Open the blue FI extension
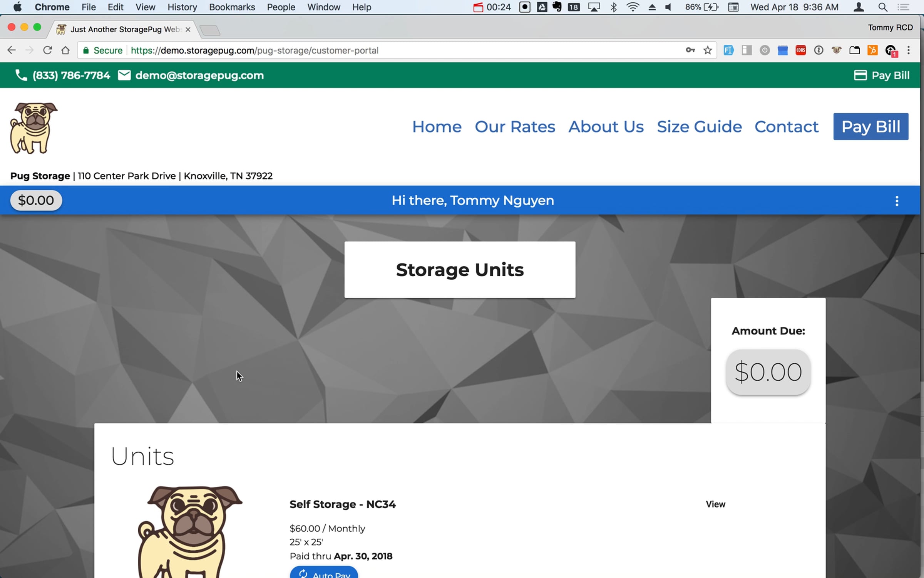This screenshot has height=578, width=924. [x=728, y=50]
